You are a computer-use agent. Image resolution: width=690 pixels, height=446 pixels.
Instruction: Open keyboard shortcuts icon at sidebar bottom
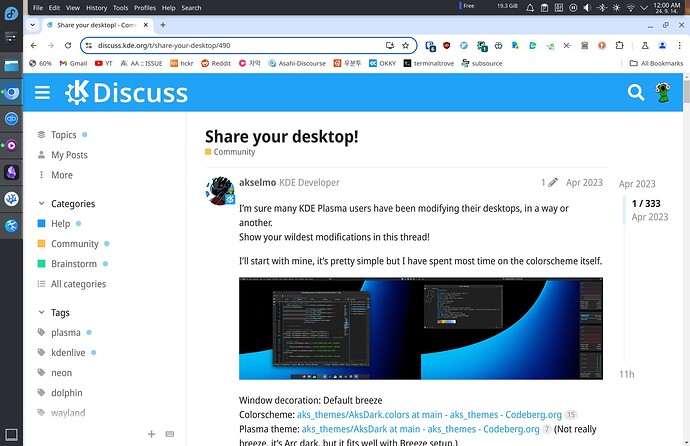[x=169, y=434]
